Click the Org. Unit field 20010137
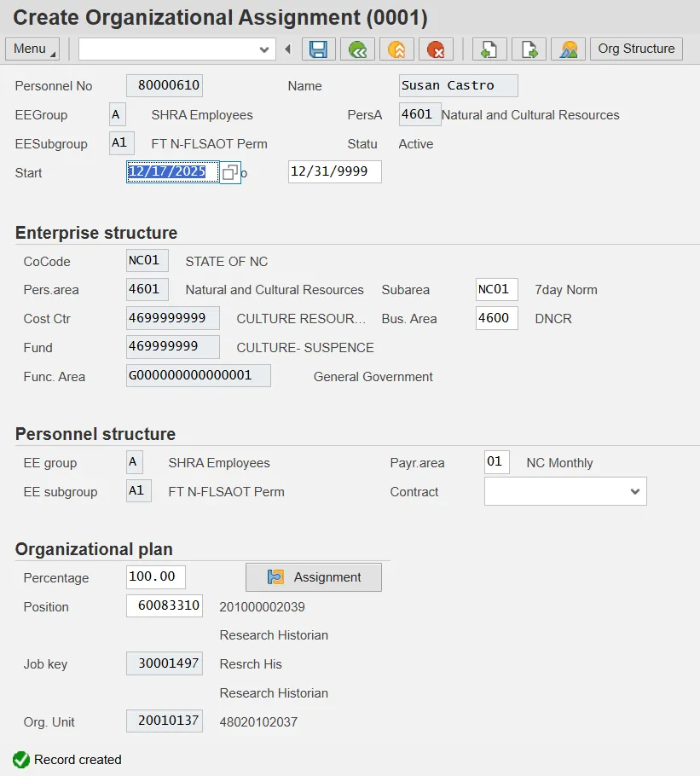Viewport: 700px width, 776px height. click(x=165, y=721)
